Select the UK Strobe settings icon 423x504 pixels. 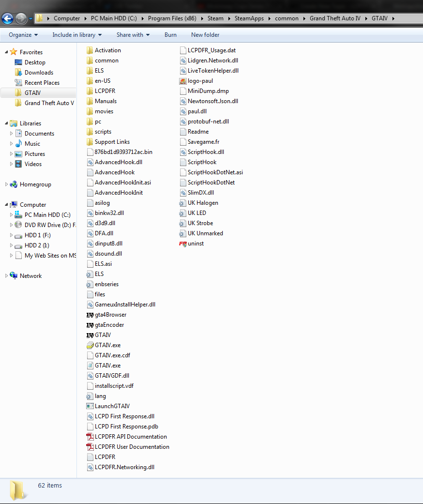point(182,223)
